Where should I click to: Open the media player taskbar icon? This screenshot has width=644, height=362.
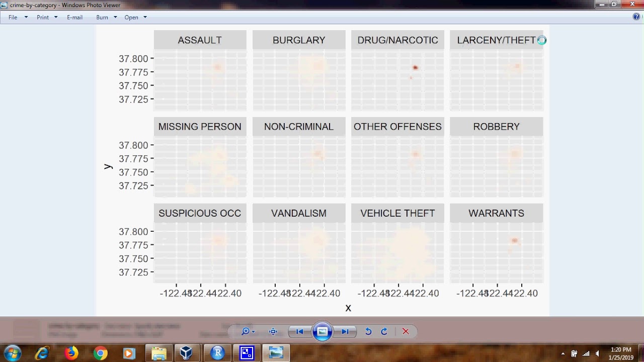pos(129,353)
